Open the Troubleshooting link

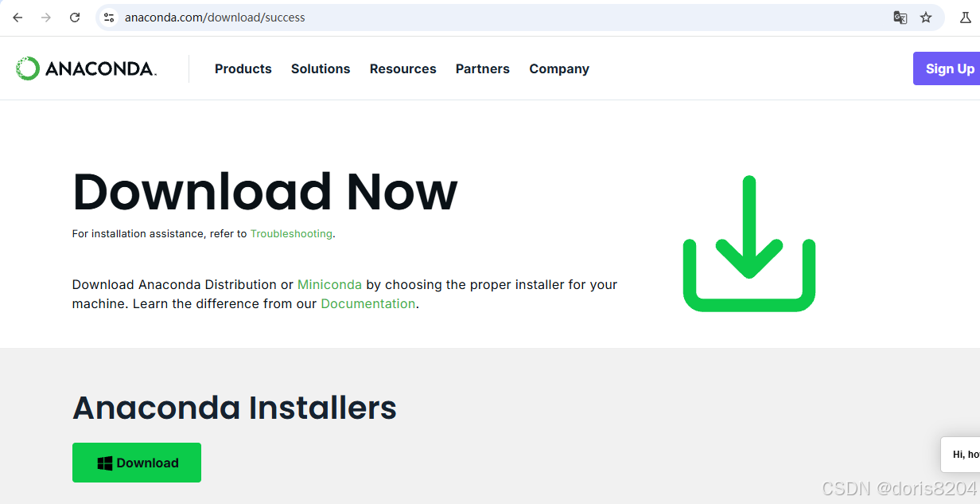tap(291, 234)
